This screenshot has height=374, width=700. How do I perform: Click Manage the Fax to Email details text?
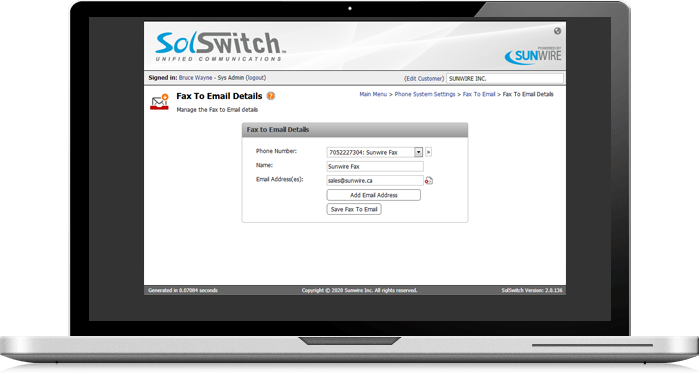coord(217,110)
